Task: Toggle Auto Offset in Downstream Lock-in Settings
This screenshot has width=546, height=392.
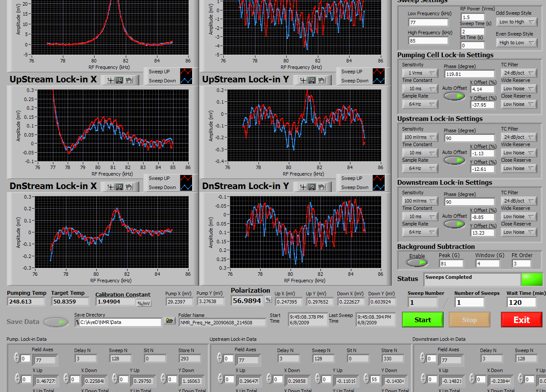Action: click(x=454, y=224)
